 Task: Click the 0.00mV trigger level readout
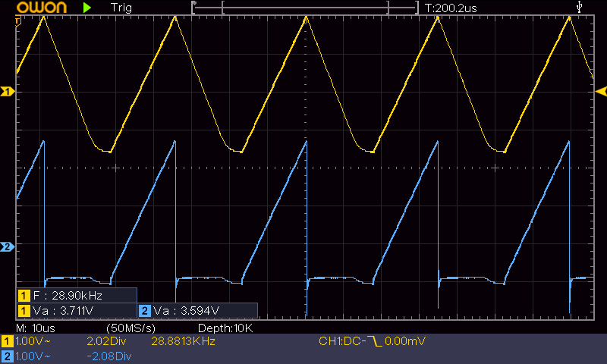pos(405,341)
